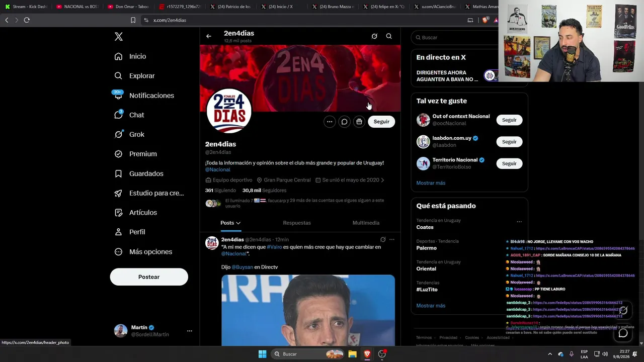Click the back arrow beside 2en4dias header
This screenshot has width=644, height=362.
click(x=209, y=36)
